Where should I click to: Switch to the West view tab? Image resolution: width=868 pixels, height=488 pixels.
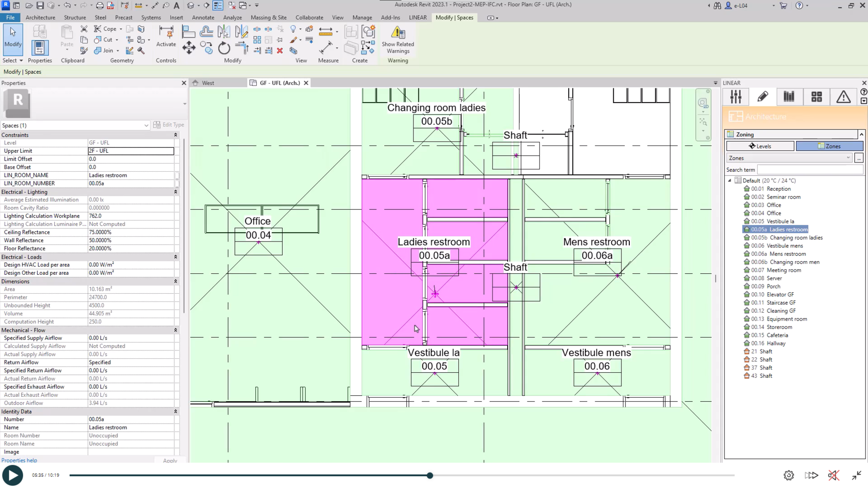(208, 83)
